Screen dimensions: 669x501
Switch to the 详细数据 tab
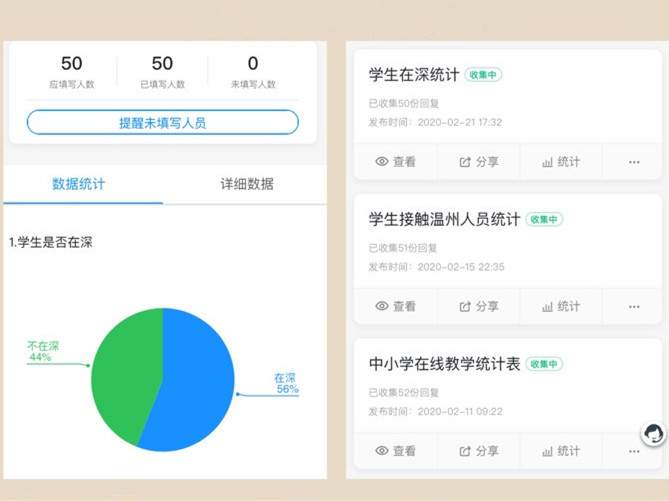pos(246,184)
